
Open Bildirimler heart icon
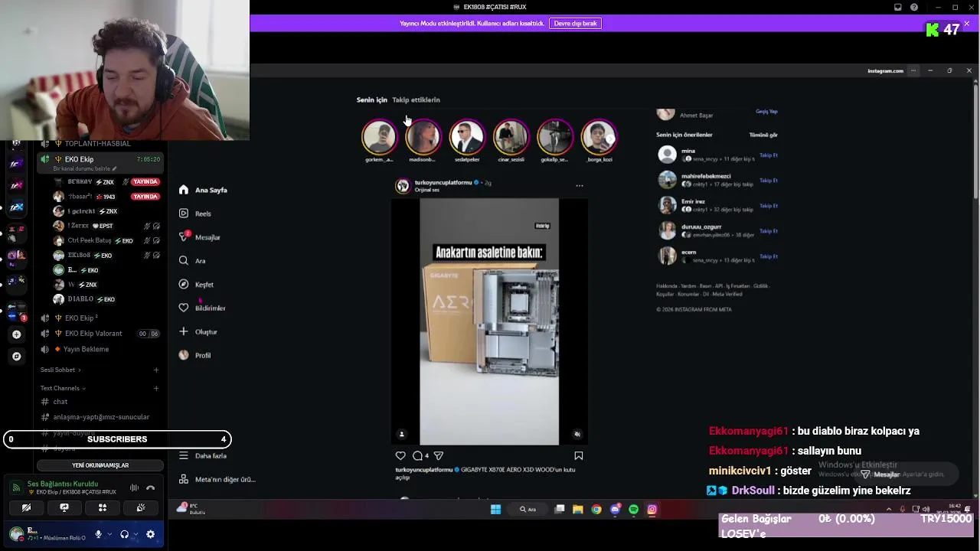pyautogui.click(x=184, y=308)
